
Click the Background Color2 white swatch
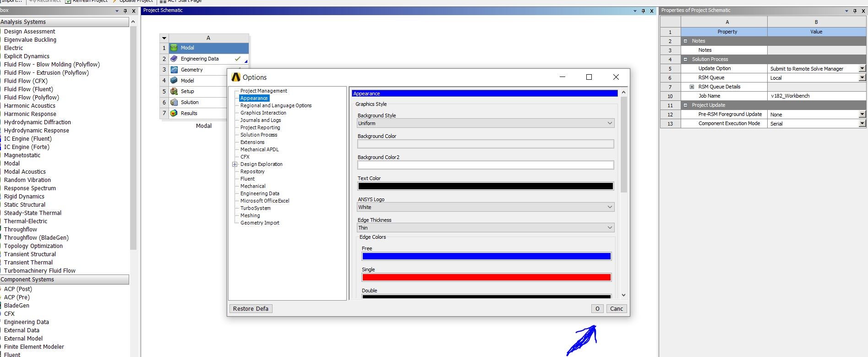coord(486,165)
